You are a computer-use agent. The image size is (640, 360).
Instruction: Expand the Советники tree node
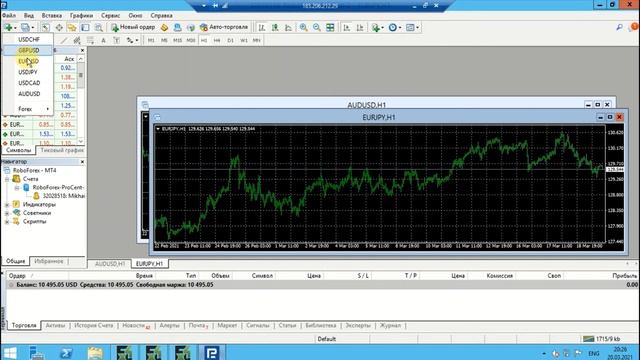click(x=7, y=213)
